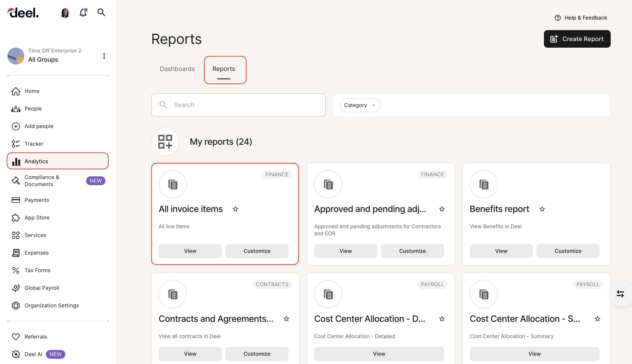
Task: Open the profile avatar picture
Action: pyautogui.click(x=65, y=12)
